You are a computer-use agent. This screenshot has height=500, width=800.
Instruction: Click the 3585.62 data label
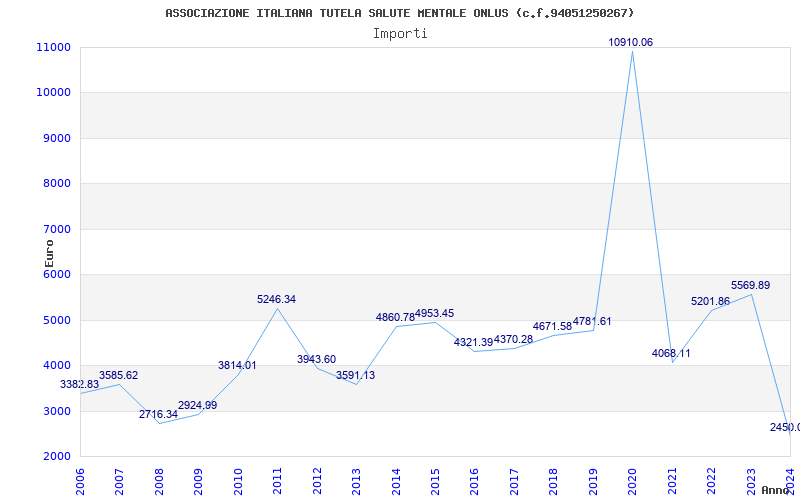(x=118, y=376)
